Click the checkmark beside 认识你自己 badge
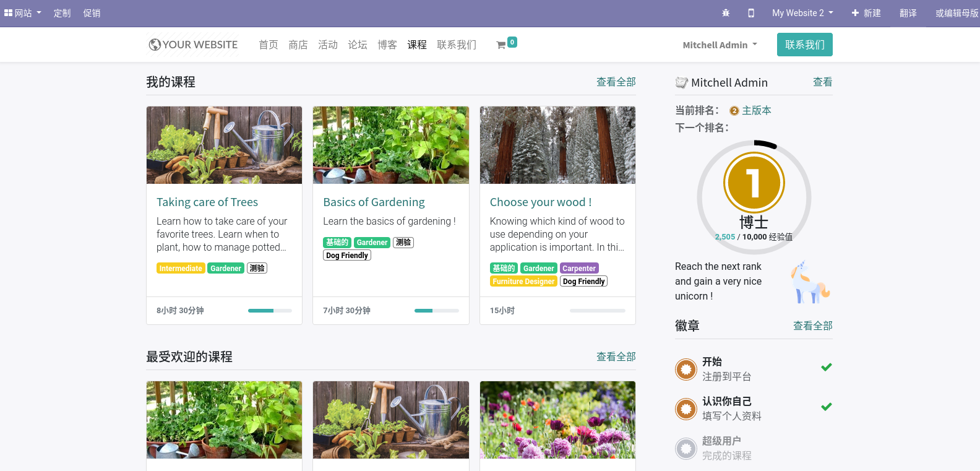Image resolution: width=980 pixels, height=471 pixels. (x=826, y=407)
